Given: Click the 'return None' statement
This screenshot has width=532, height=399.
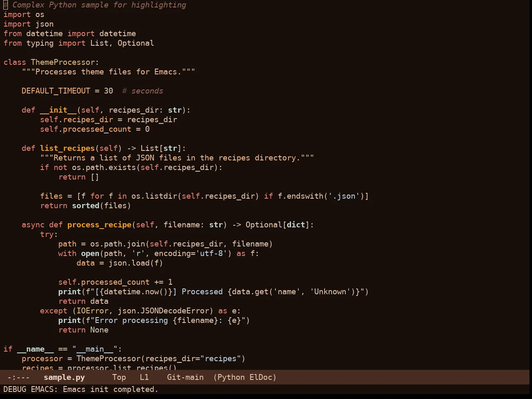Looking at the screenshot, I should [83, 330].
